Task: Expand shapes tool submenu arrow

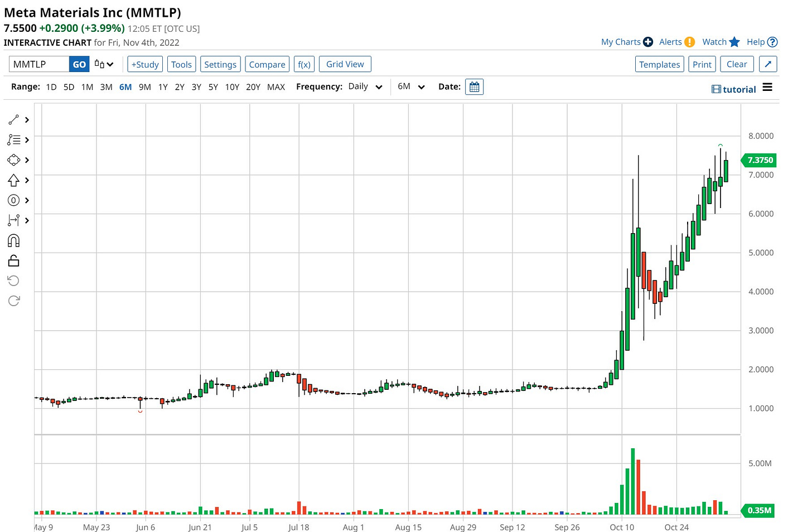Action: click(27, 160)
